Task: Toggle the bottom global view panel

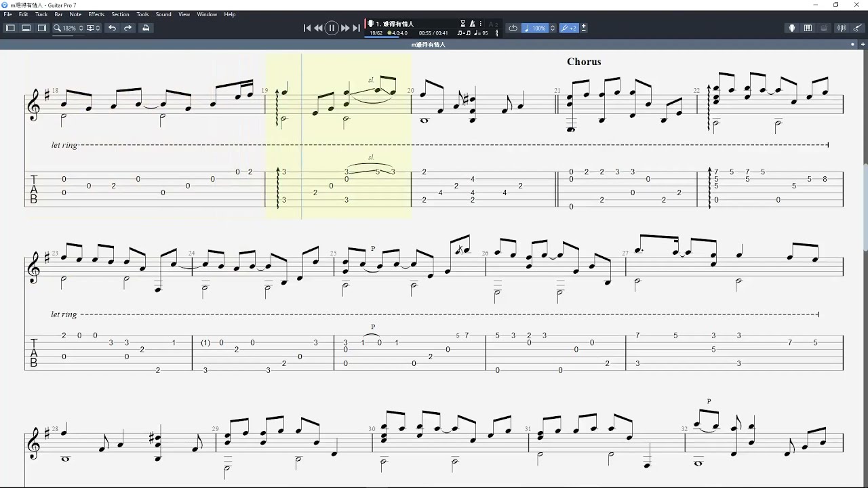Action: point(26,28)
